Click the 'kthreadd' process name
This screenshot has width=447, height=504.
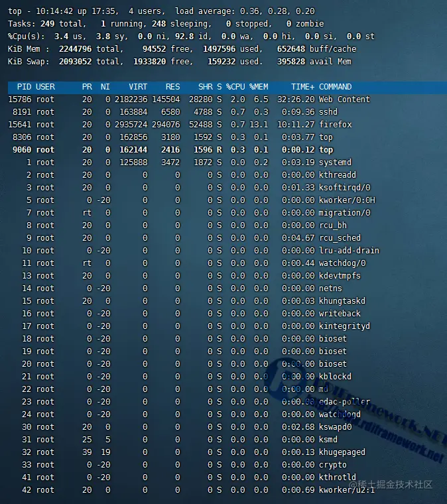tap(338, 175)
